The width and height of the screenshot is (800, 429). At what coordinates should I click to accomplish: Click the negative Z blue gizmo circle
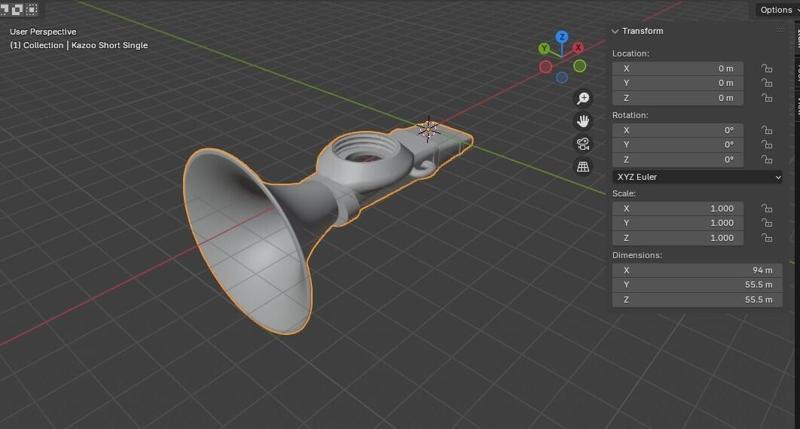562,78
